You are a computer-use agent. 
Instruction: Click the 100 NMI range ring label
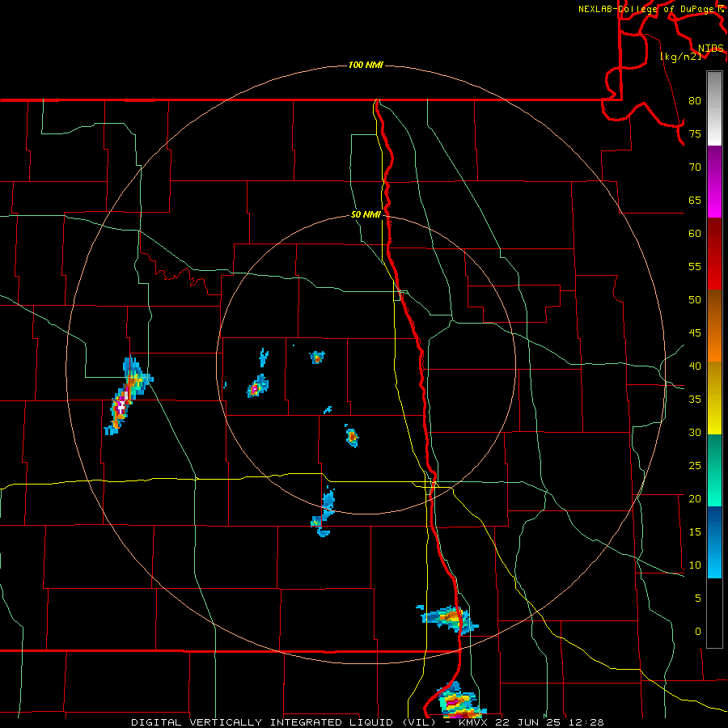366,65
